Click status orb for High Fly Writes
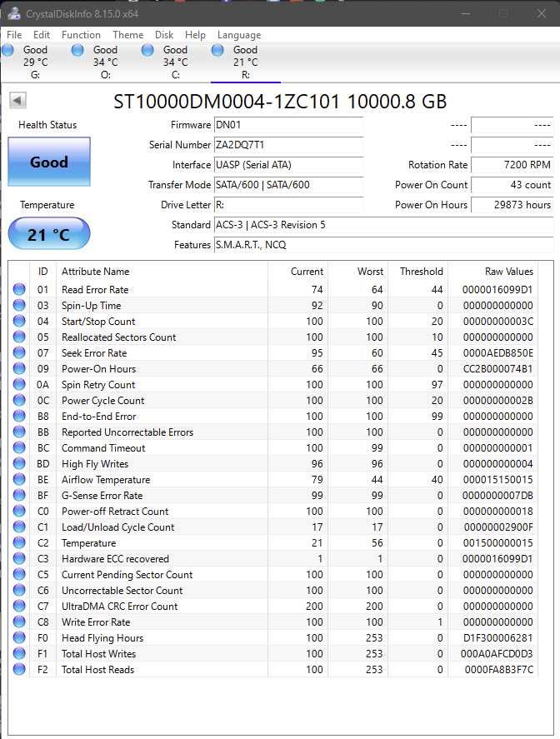Image resolution: width=560 pixels, height=739 pixels. (x=19, y=463)
